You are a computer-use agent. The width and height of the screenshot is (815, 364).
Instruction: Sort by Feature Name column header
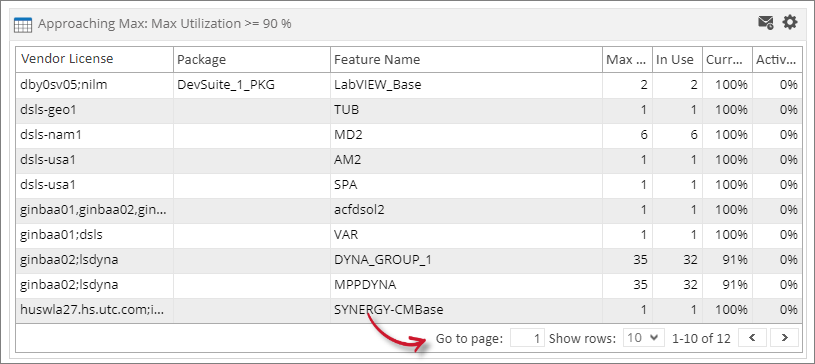click(x=467, y=59)
